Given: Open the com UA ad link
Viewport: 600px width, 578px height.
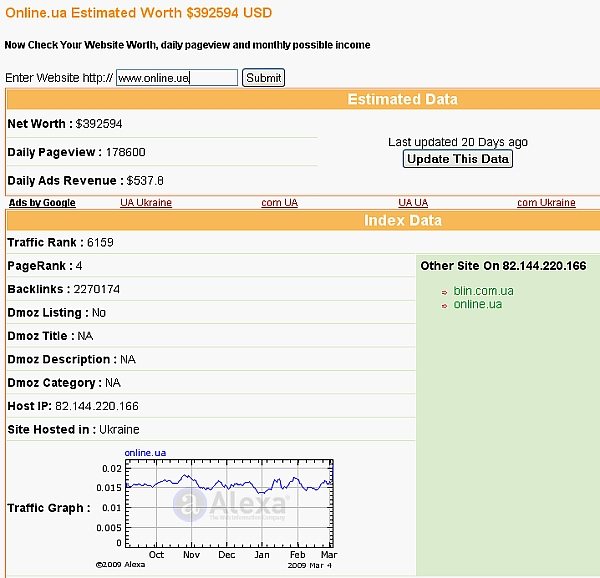Looking at the screenshot, I should 279,203.
